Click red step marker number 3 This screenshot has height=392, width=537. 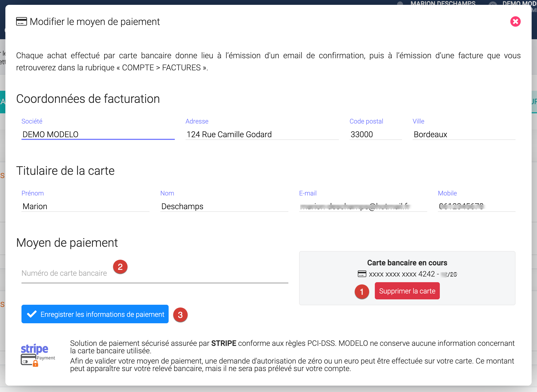(x=180, y=315)
